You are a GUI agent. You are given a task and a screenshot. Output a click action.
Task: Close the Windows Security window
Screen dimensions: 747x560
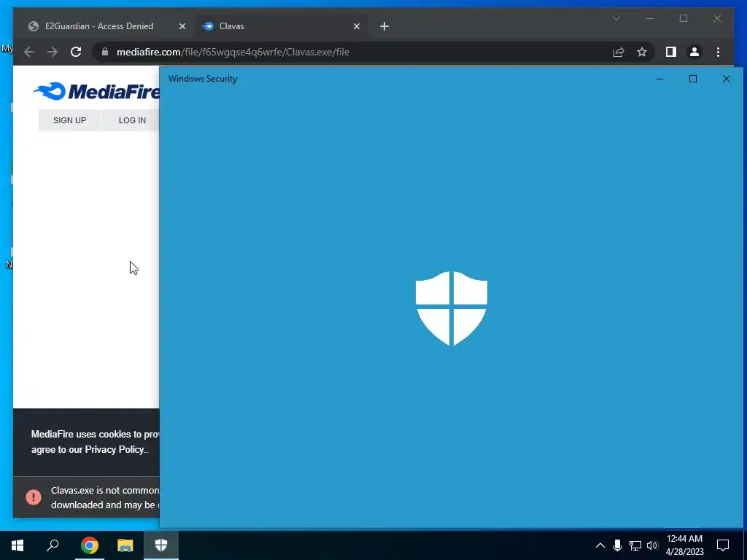coord(726,79)
